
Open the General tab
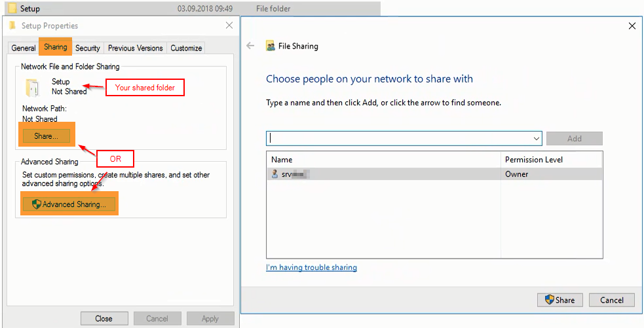(x=24, y=48)
